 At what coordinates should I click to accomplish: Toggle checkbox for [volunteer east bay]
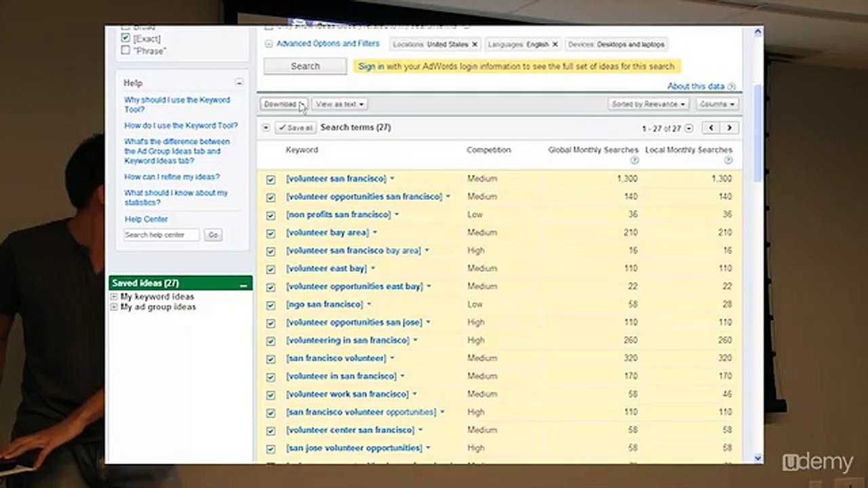[x=271, y=269]
